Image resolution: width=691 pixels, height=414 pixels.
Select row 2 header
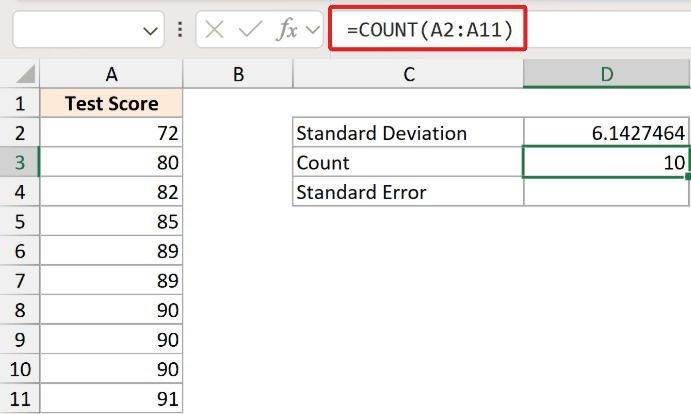tap(19, 133)
